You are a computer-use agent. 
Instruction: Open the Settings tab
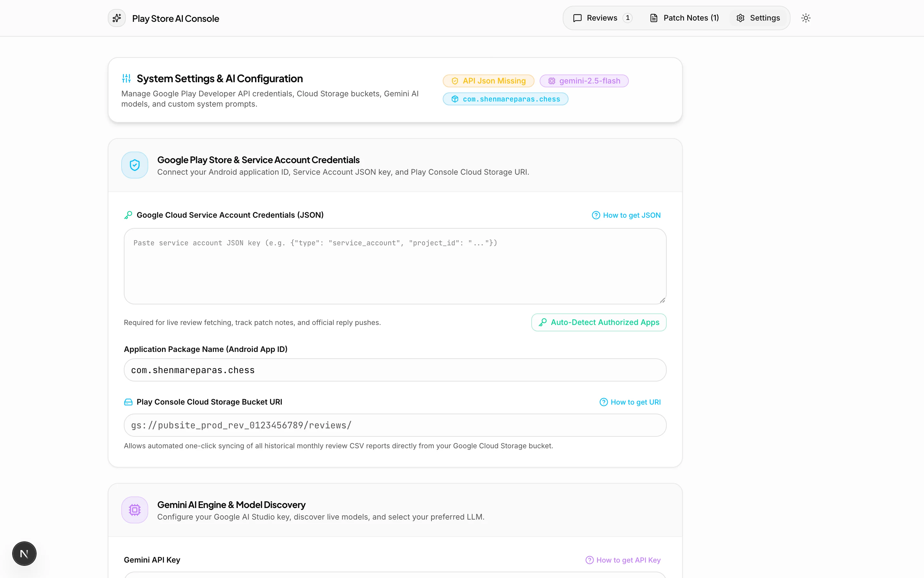click(758, 18)
